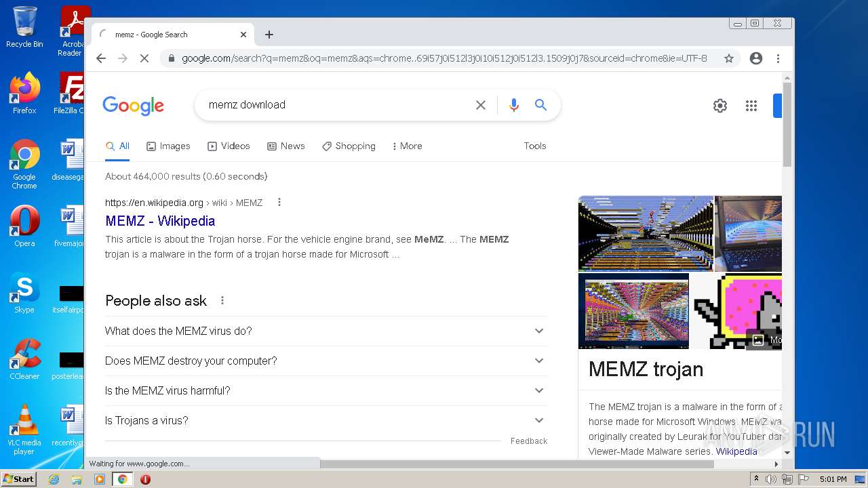Open Google Chrome desktop shortcut
Screen dimensions: 868x488
point(24,164)
